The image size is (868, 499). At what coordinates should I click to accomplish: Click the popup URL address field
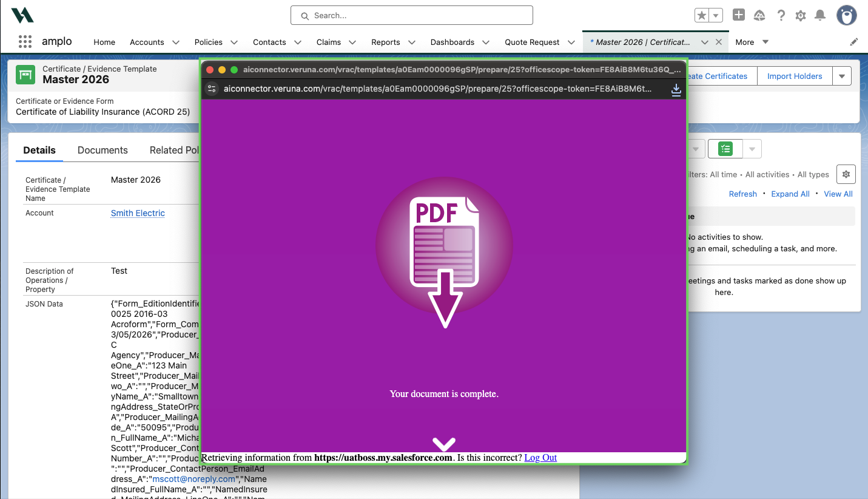(437, 89)
